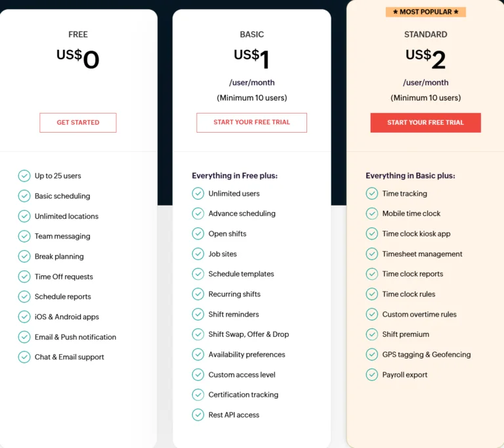The height and width of the screenshot is (448, 504).
Task: Select the Standard plan heading
Action: [426, 35]
